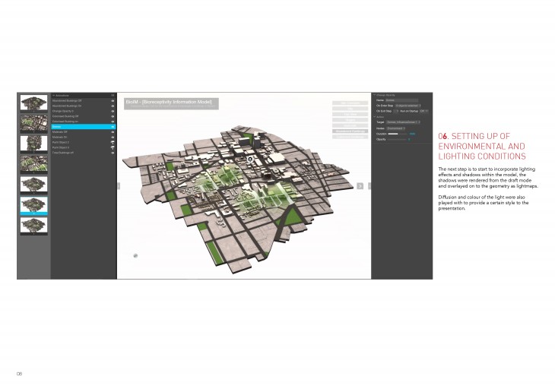Click the next-slide arrow right of the viewport

click(360, 185)
